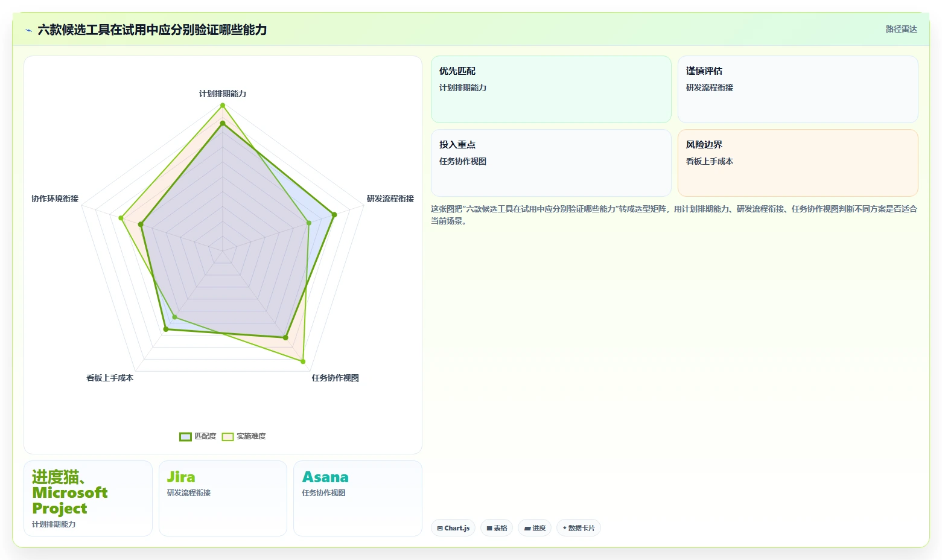Click the 表格 tag

click(x=497, y=528)
